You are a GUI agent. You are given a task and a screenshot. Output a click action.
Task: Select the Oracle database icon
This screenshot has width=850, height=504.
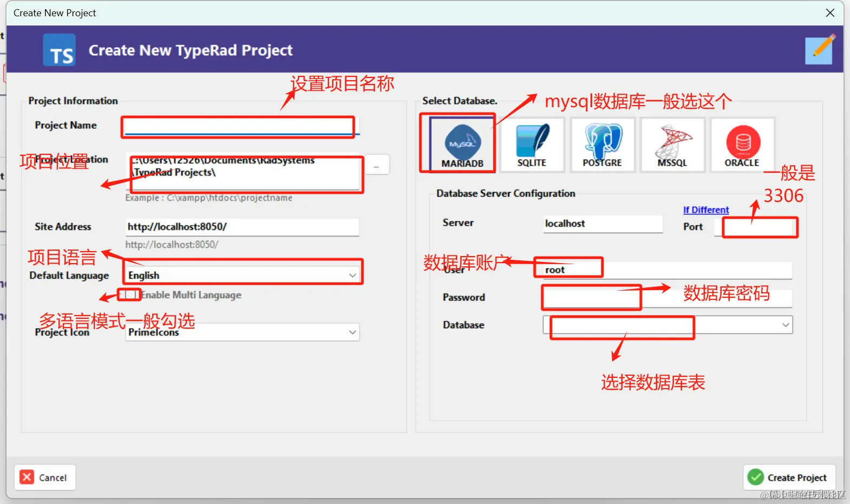tap(742, 145)
